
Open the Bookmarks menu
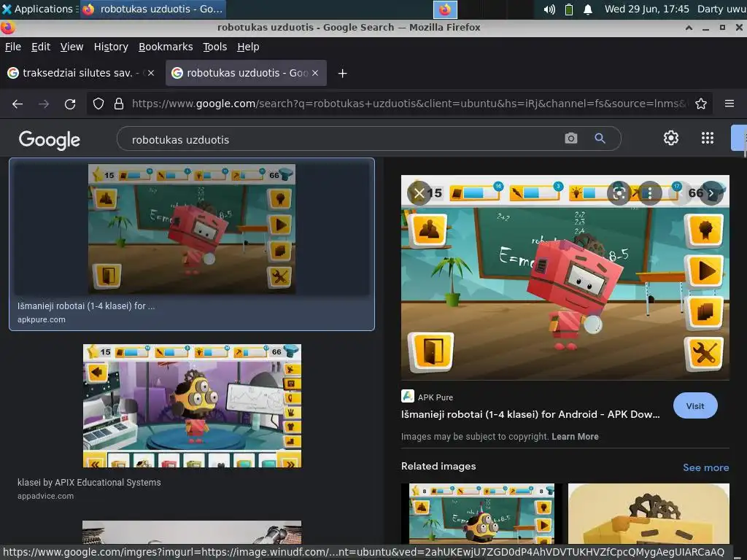tap(166, 47)
